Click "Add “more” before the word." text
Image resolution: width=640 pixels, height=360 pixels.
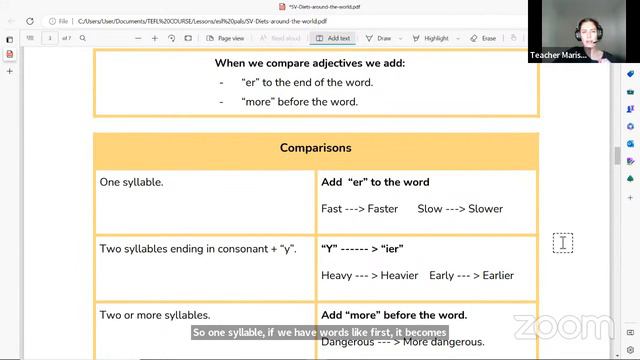pyautogui.click(x=394, y=315)
